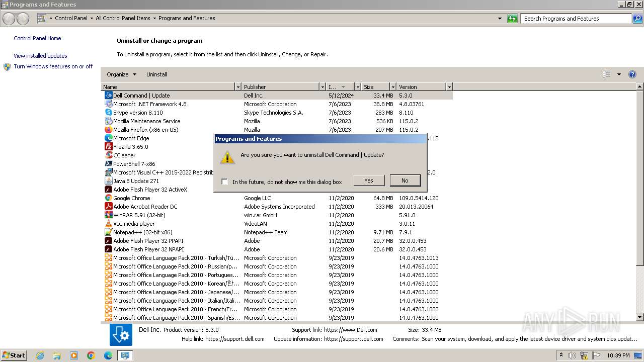The height and width of the screenshot is (362, 644).
Task: Click the Back navigation arrow button
Action: click(x=9, y=19)
